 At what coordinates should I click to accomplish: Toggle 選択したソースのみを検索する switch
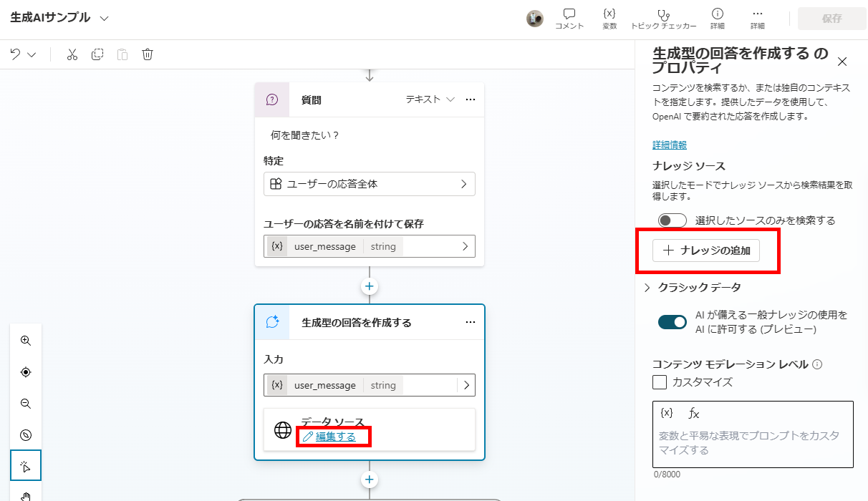tap(672, 220)
